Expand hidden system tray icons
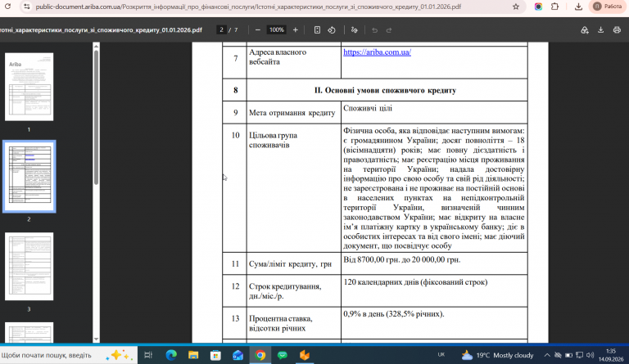 tap(547, 355)
